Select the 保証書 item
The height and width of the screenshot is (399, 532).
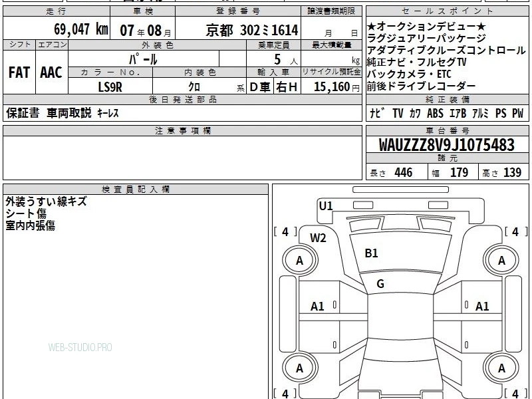[x=23, y=113]
